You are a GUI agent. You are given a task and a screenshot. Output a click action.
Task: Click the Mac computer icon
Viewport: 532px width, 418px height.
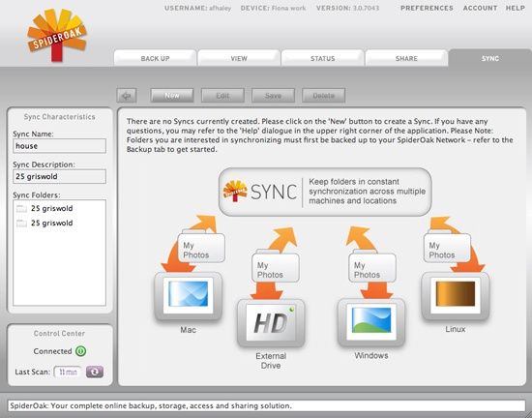point(188,296)
